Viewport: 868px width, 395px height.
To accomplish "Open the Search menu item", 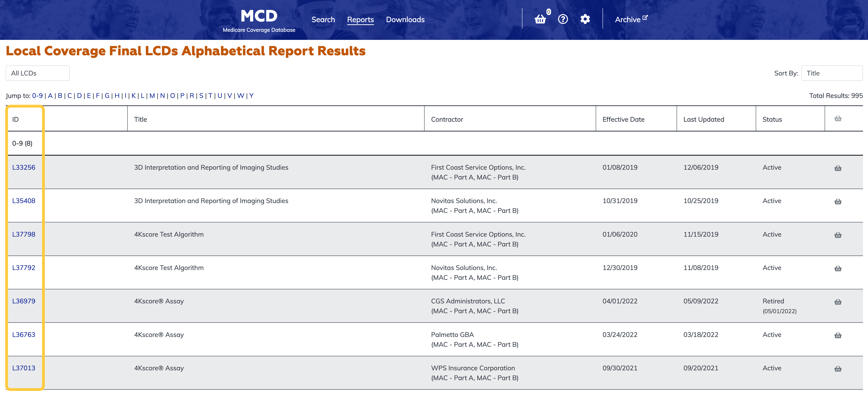I will [323, 19].
